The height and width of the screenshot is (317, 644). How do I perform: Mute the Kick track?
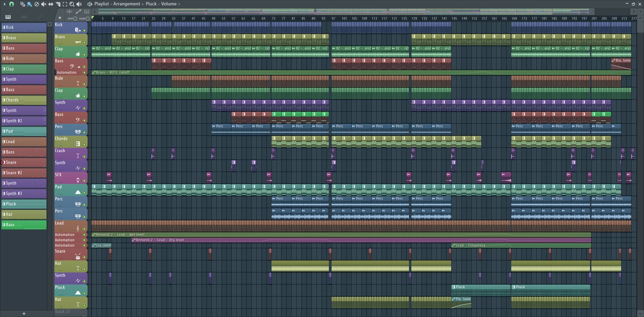tap(85, 31)
